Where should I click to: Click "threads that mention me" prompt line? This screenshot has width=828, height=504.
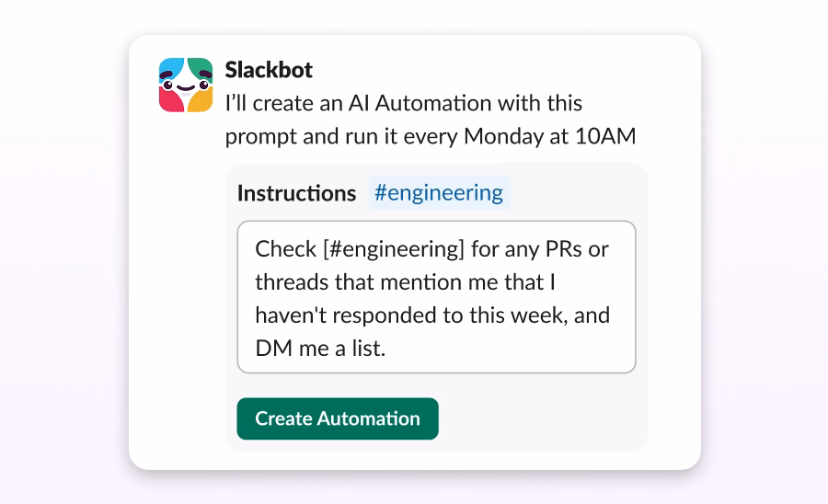(368, 282)
